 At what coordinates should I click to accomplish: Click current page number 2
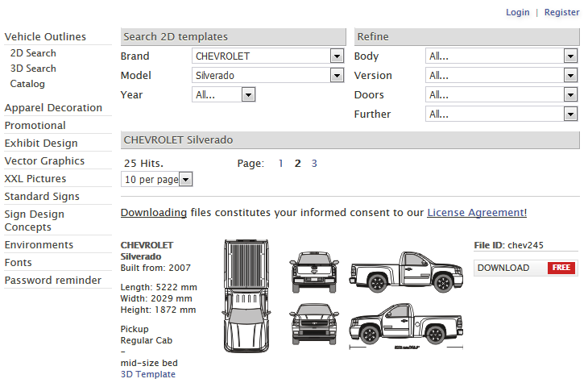297,164
